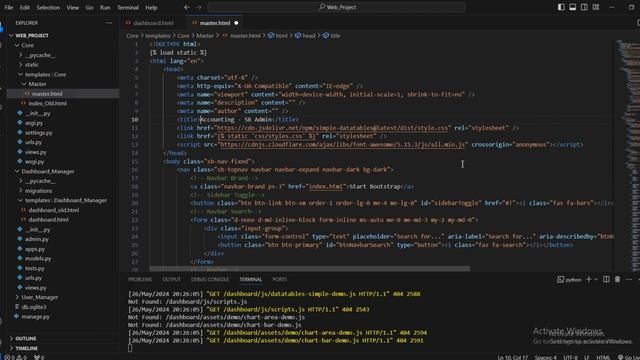Open the File menu
This screenshot has width=640, height=360.
(x=9, y=7)
